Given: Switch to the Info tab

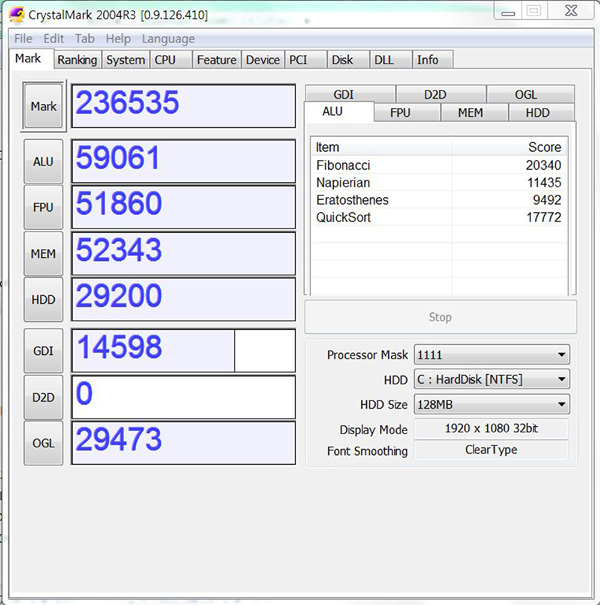Looking at the screenshot, I should click(433, 60).
